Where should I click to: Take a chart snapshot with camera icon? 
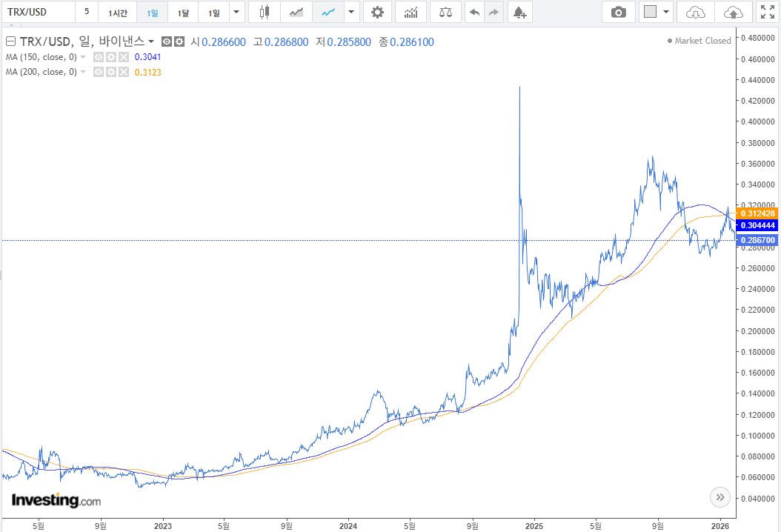click(x=619, y=12)
